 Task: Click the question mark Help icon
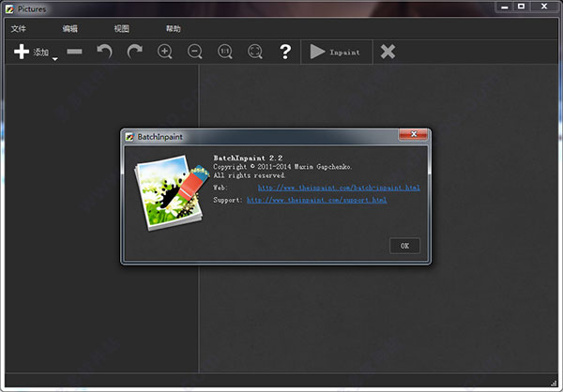[285, 52]
